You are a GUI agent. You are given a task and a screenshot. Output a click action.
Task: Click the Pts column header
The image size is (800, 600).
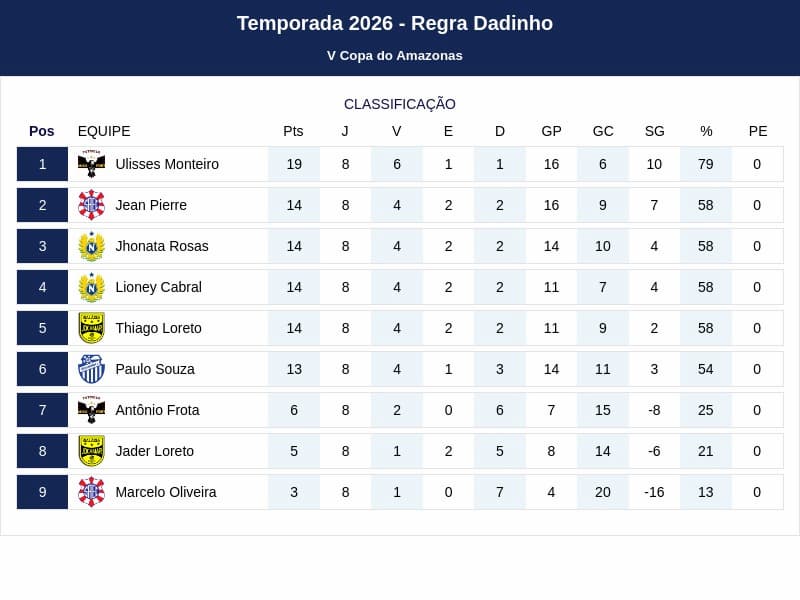tap(293, 131)
